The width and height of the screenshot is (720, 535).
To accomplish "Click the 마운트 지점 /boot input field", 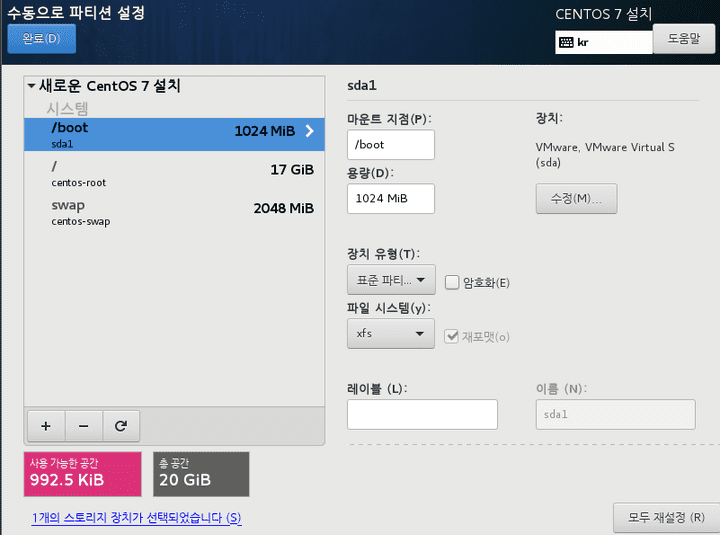I will (x=391, y=145).
